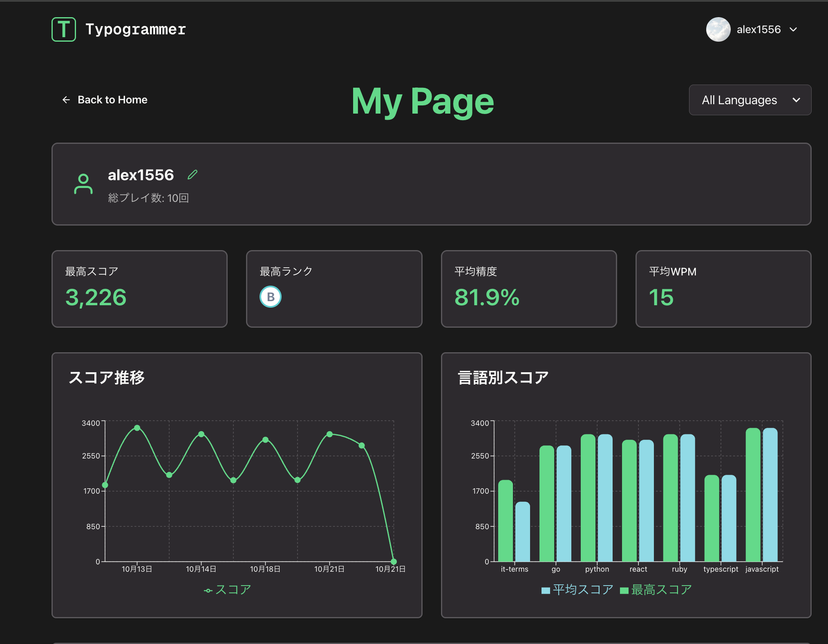Select the highest data point on score line chart
828x644 pixels.
pos(137,428)
